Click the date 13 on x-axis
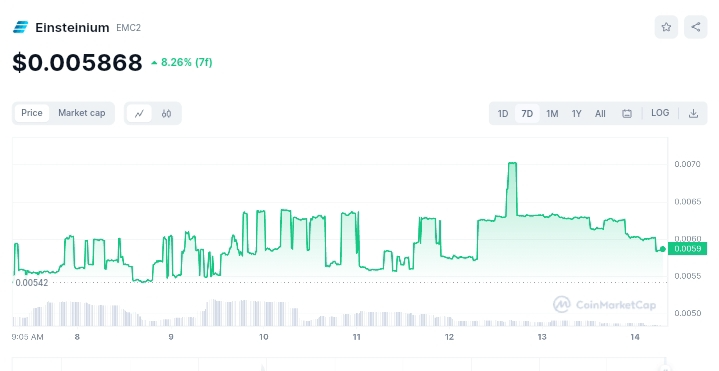This screenshot has width=719, height=371. [542, 337]
